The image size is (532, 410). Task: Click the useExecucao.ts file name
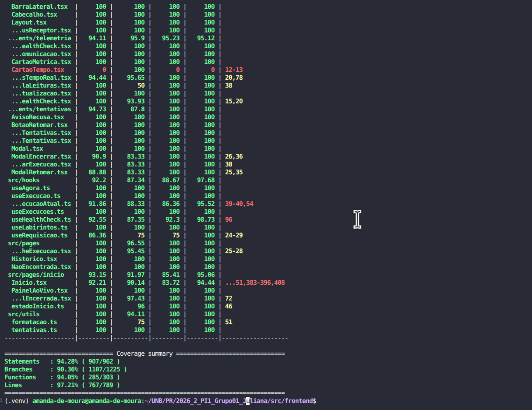(36, 196)
